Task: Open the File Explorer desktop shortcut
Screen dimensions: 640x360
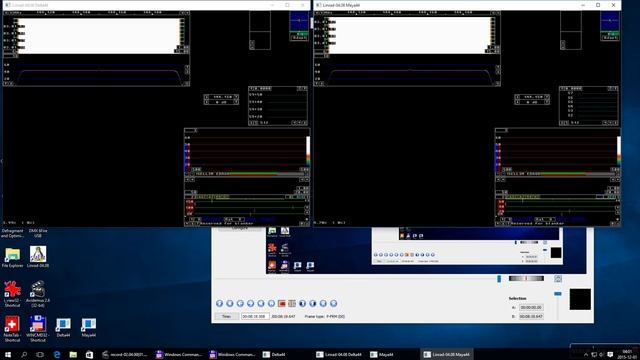Action: pyautogui.click(x=12, y=257)
